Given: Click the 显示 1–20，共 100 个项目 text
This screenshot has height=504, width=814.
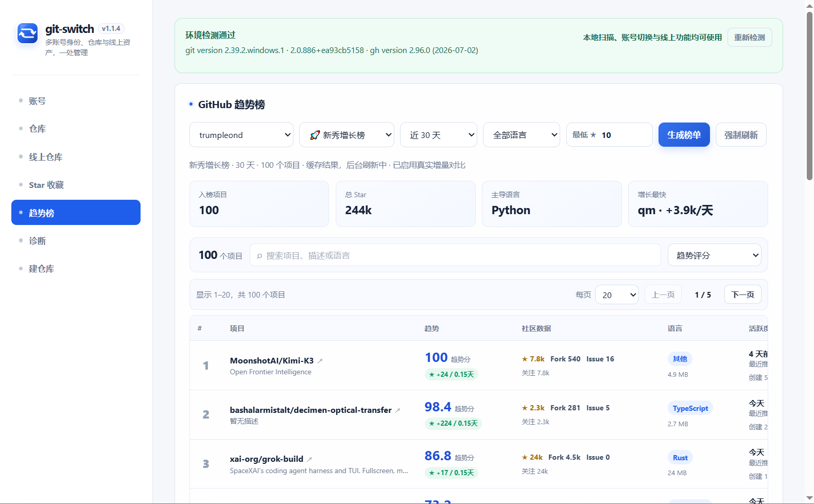Looking at the screenshot, I should (x=240, y=295).
